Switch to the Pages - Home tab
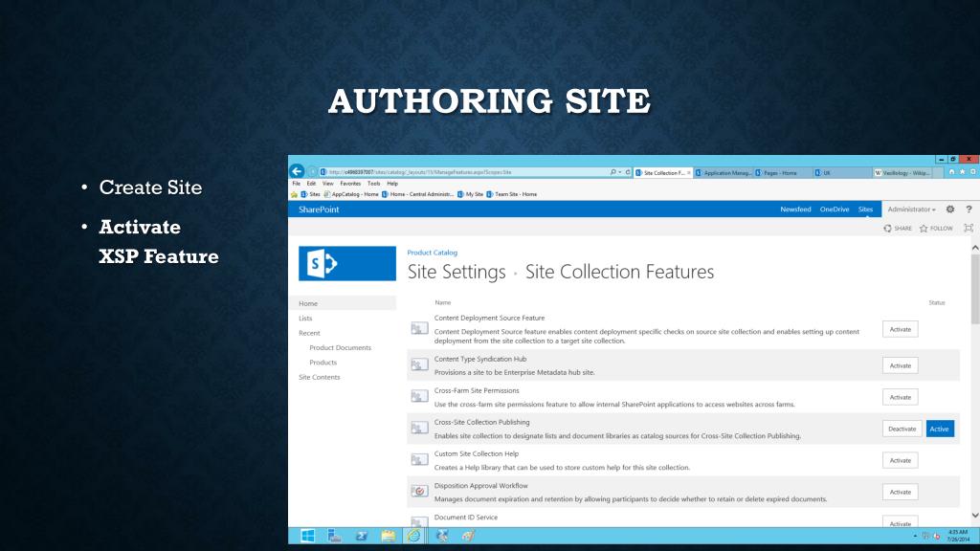Screen dimensions: 980x551 (x=781, y=172)
